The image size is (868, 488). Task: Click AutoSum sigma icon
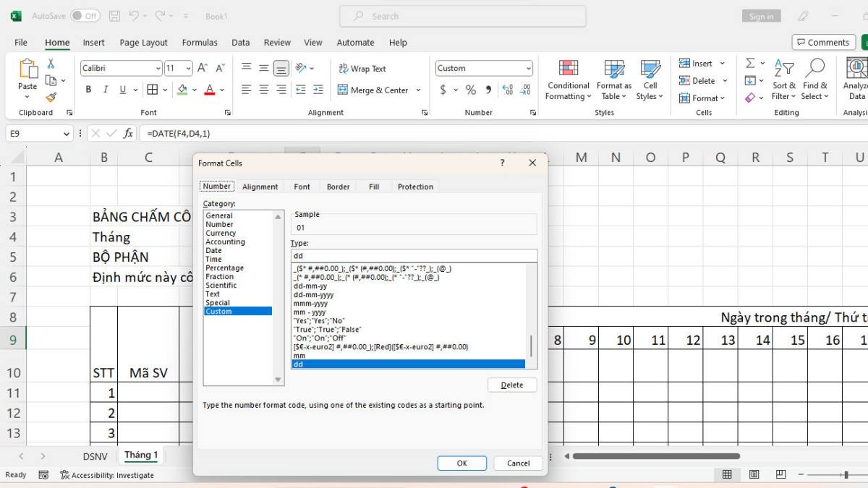pyautogui.click(x=750, y=64)
